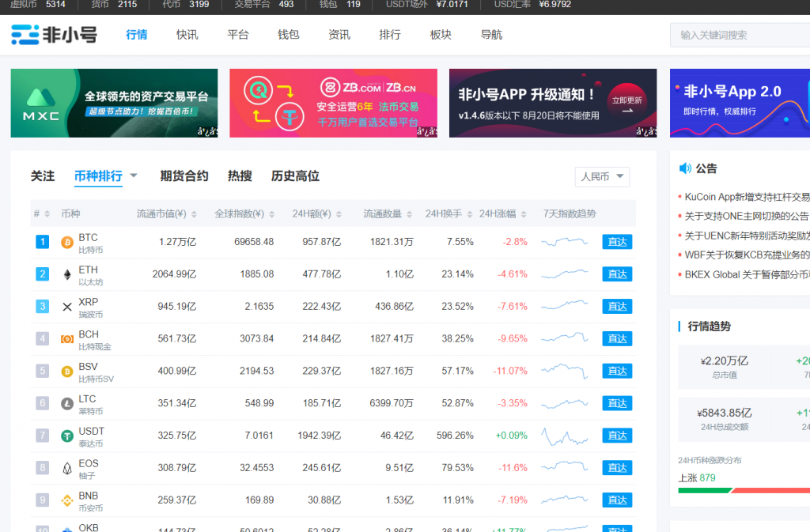This screenshot has width=810, height=532.
Task: Open 钱包 in the top navigation
Action: click(288, 35)
